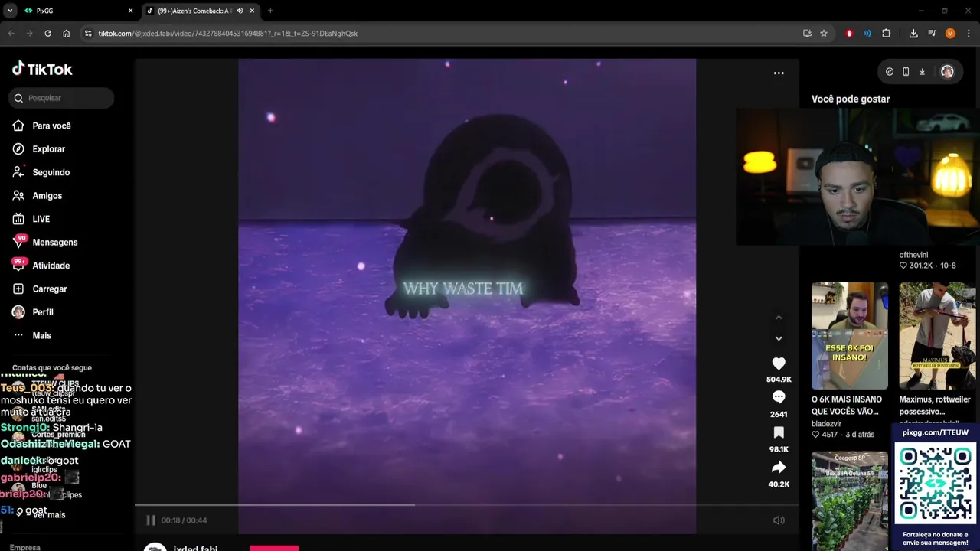Like the video with the heart icon
The image size is (980, 551).
click(x=779, y=364)
